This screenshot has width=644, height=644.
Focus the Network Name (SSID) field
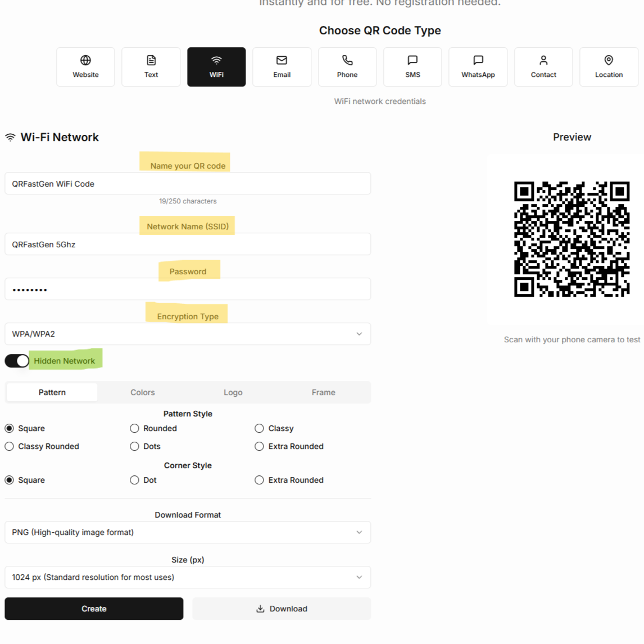point(188,244)
